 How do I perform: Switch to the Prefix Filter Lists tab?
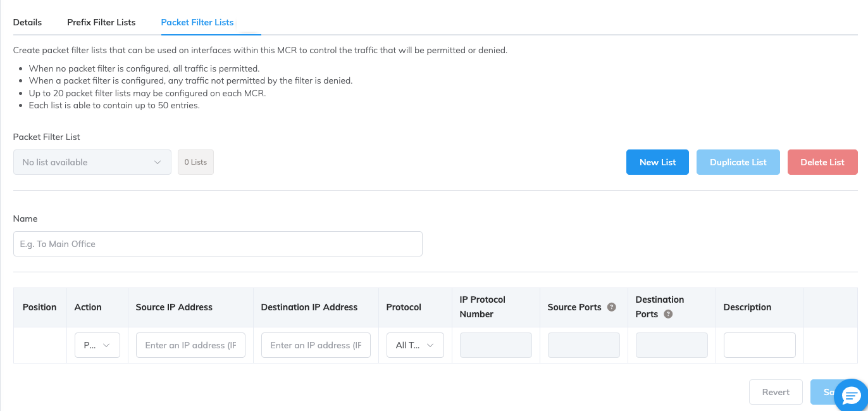click(101, 22)
